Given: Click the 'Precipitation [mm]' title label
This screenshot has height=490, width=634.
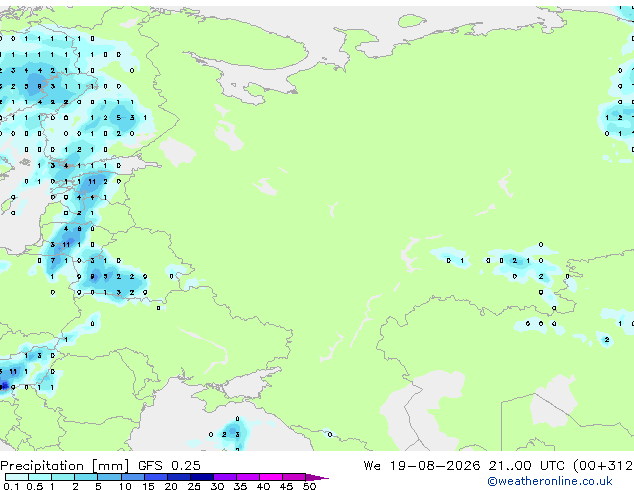Looking at the screenshot, I should coord(65,466).
